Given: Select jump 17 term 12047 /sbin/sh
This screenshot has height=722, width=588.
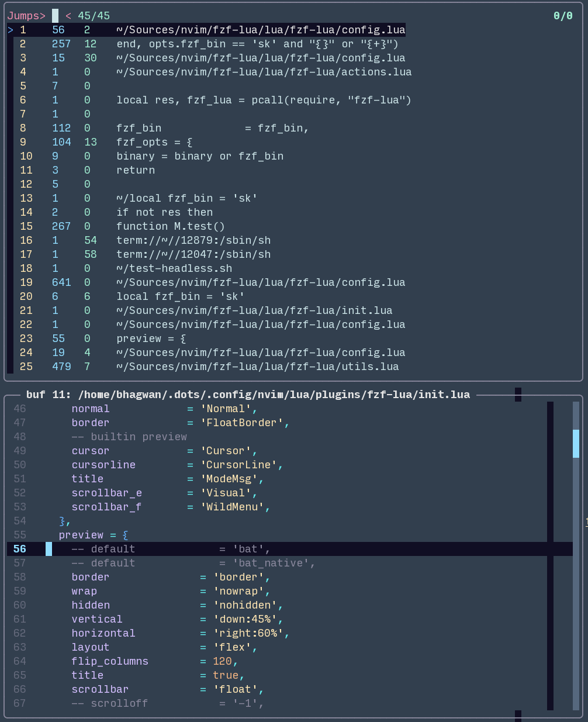Looking at the screenshot, I should pos(146,254).
